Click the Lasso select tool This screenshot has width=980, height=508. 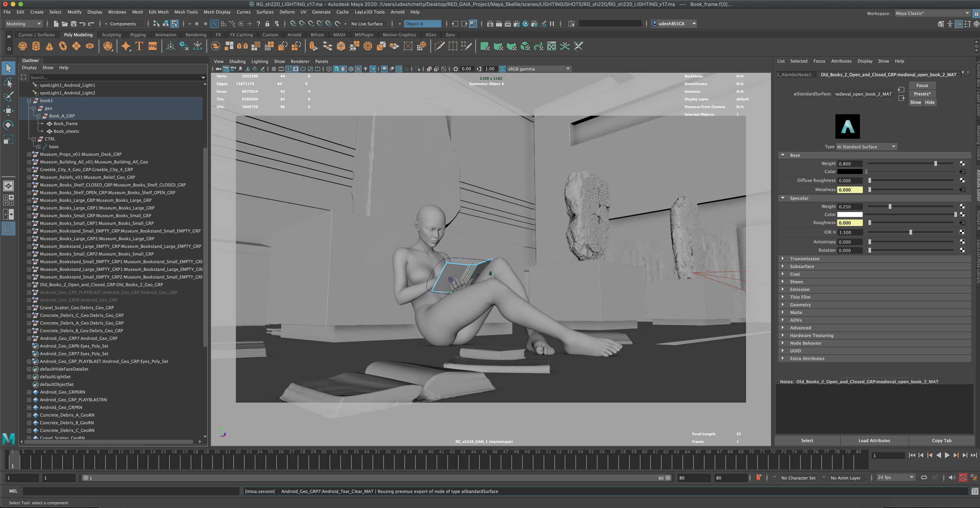tap(8, 83)
